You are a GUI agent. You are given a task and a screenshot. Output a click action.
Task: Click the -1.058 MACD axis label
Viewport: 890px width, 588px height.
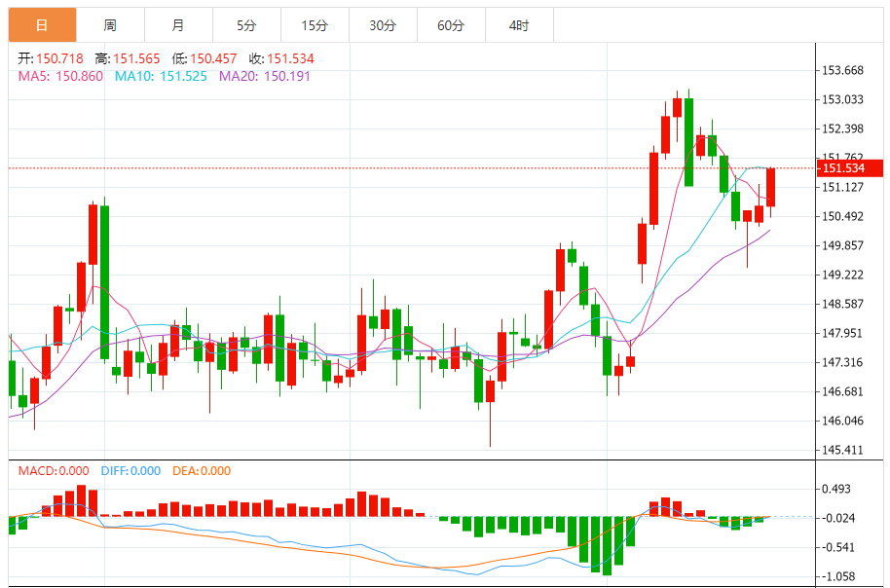[x=837, y=576]
